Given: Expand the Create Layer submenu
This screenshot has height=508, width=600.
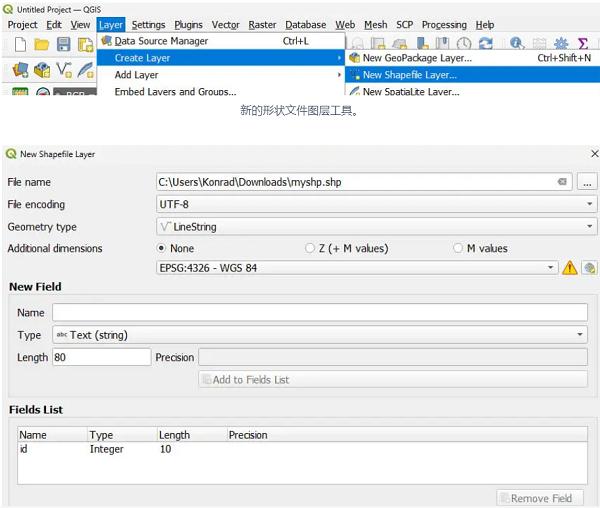Looking at the screenshot, I should (221, 58).
